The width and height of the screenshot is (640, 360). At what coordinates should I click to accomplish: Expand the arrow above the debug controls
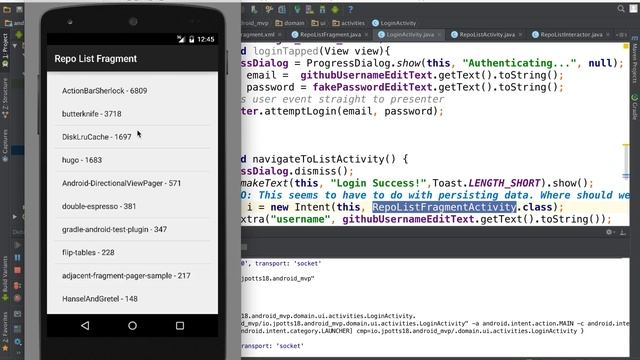click(x=15, y=217)
